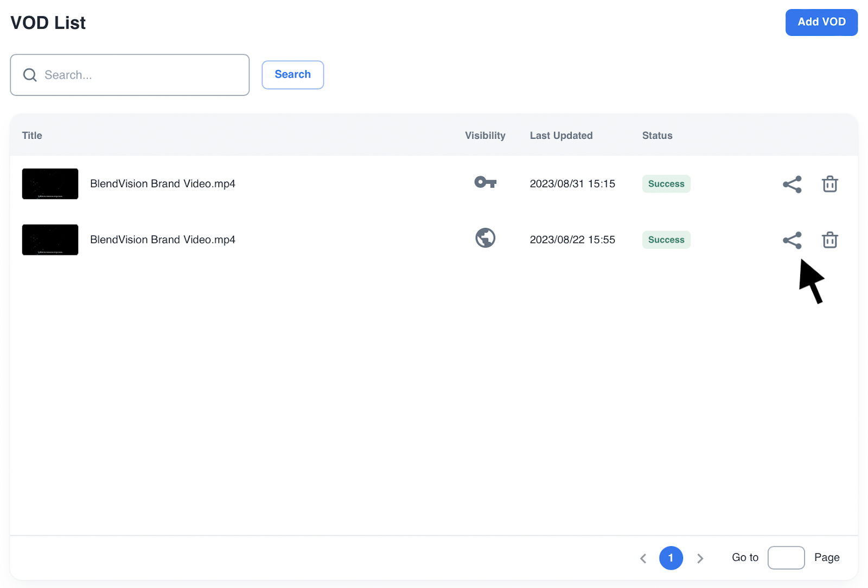
Task: Click the trash icon for the 2023/08/22 video
Action: tap(829, 240)
